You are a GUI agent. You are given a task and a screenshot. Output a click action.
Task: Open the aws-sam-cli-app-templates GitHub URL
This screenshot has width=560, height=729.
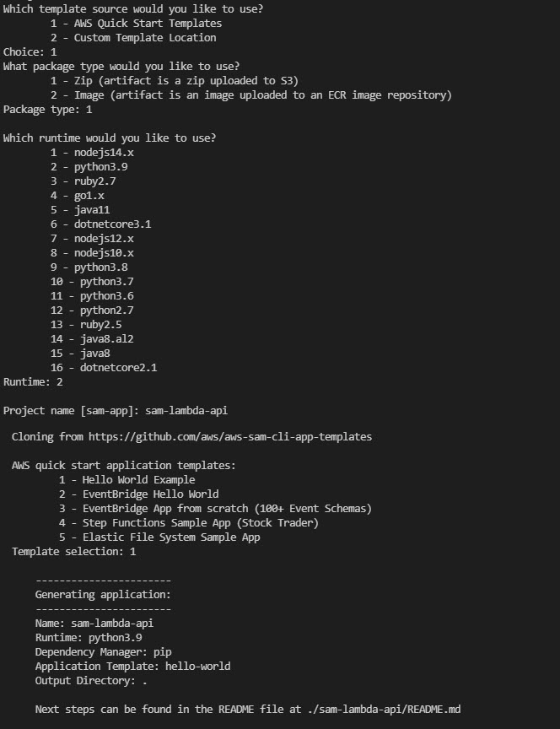230,437
